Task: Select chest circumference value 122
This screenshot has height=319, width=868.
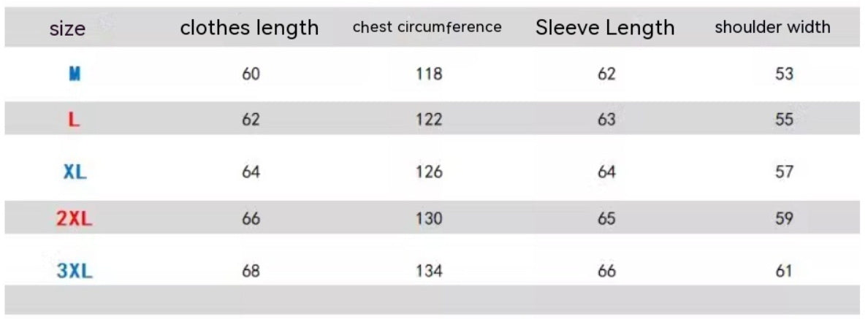Action: pos(428,120)
